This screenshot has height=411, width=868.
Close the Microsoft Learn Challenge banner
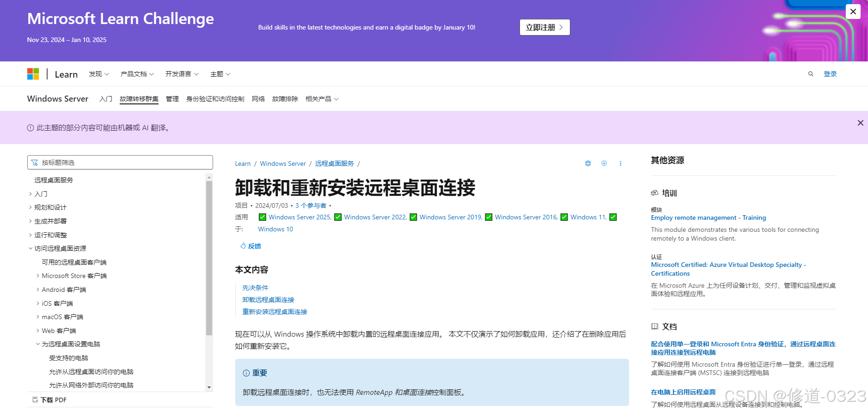853,12
